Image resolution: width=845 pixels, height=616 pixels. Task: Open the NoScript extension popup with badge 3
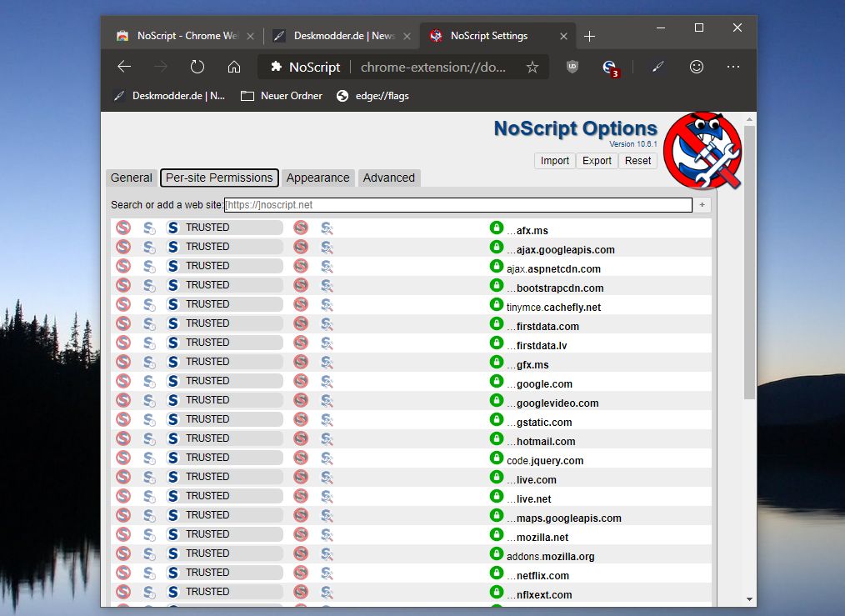pos(610,68)
